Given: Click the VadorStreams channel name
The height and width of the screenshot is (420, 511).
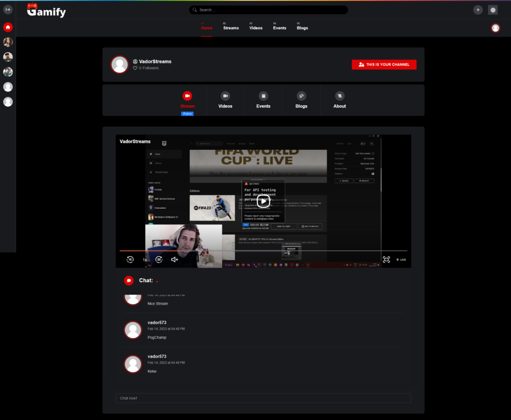Looking at the screenshot, I should (155, 61).
